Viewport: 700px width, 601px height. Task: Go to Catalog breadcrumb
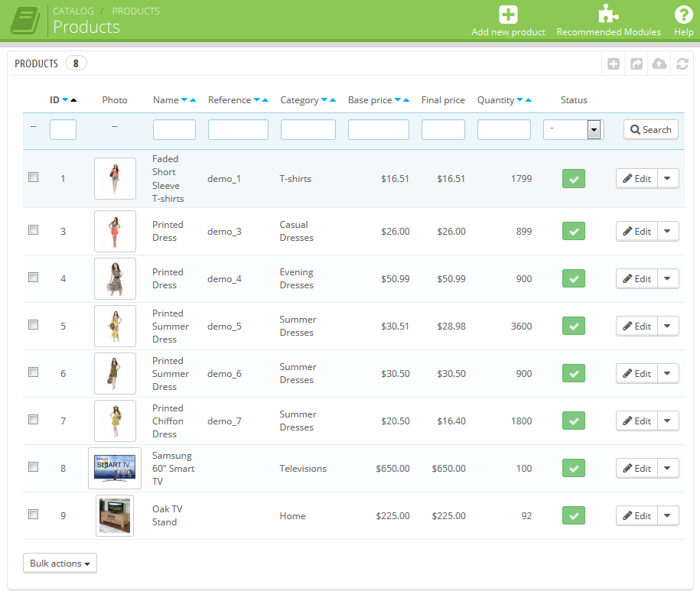point(73,11)
